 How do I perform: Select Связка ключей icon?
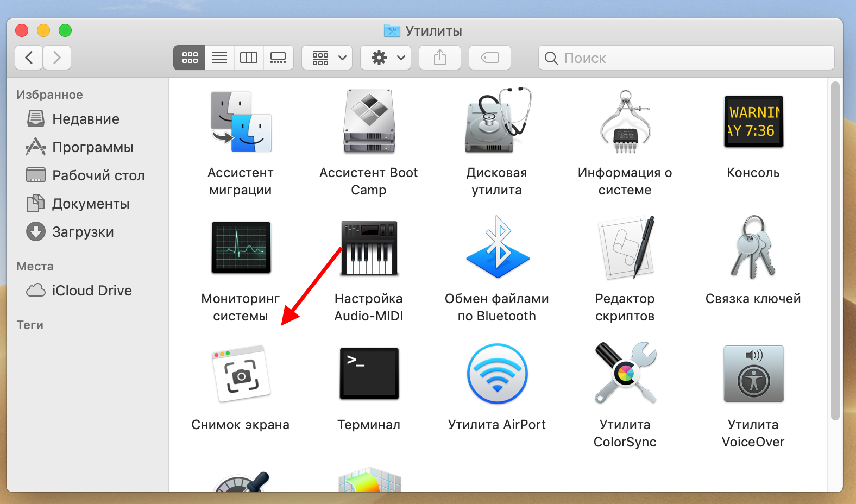(753, 247)
